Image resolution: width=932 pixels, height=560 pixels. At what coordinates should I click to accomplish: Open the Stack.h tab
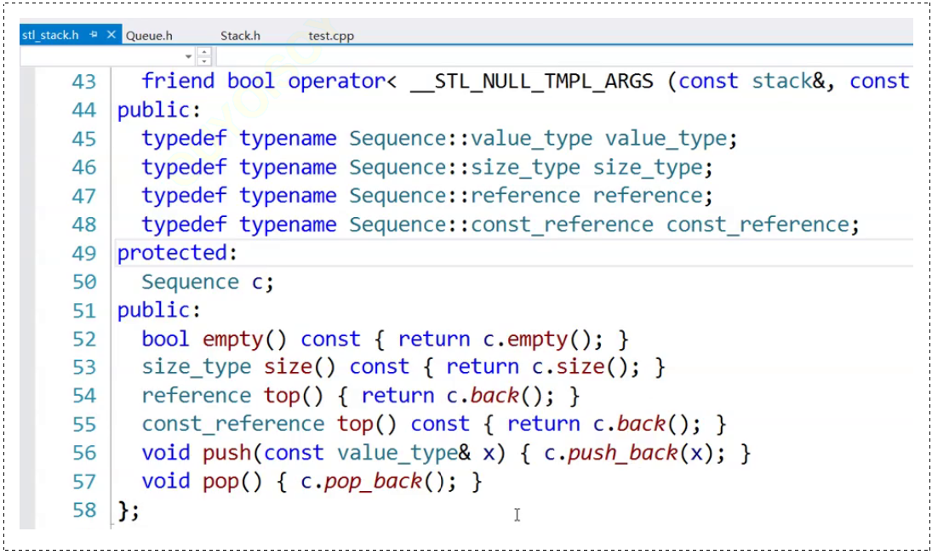click(240, 36)
